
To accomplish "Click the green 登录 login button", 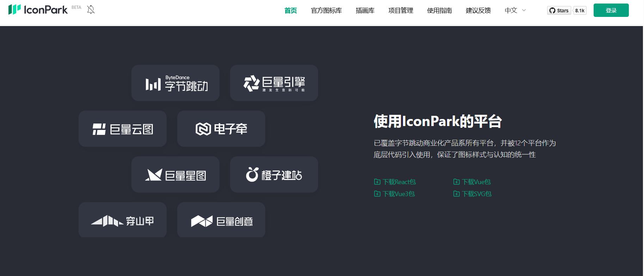I will 611,10.
